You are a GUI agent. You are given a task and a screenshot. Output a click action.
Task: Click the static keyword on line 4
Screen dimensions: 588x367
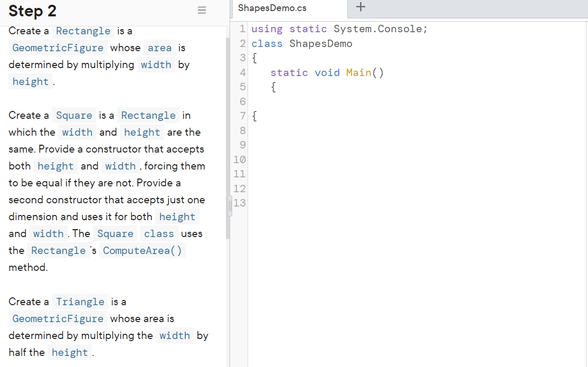289,72
